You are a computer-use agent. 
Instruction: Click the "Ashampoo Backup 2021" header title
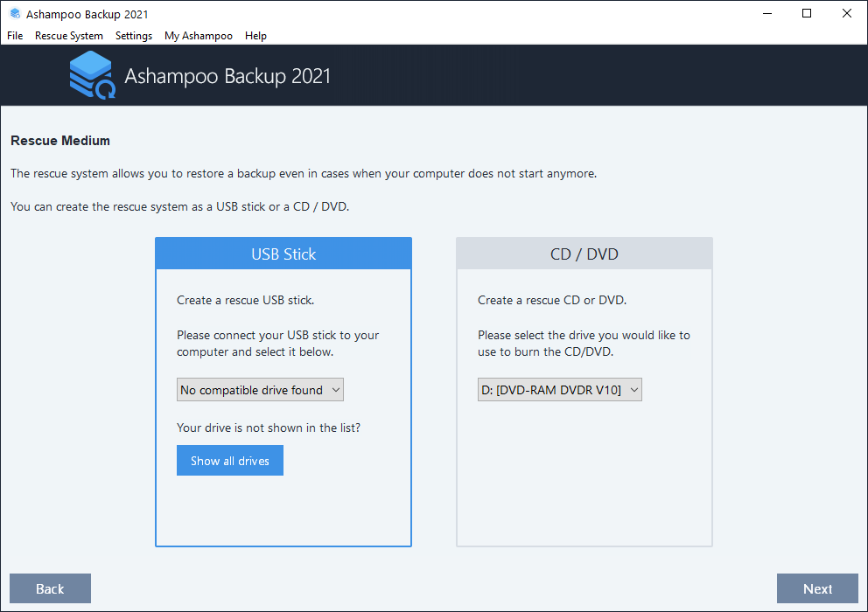227,76
